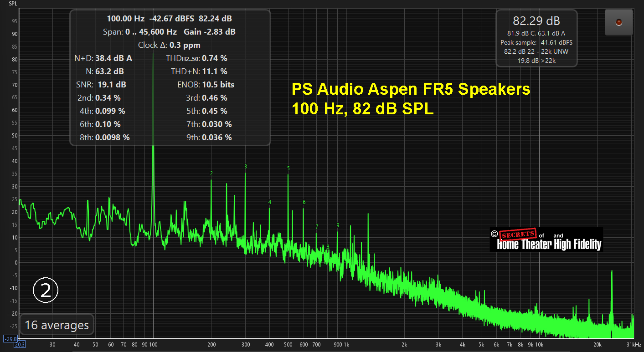Click harmonic marker 4 on the graph
644x352 pixels.
270,202
